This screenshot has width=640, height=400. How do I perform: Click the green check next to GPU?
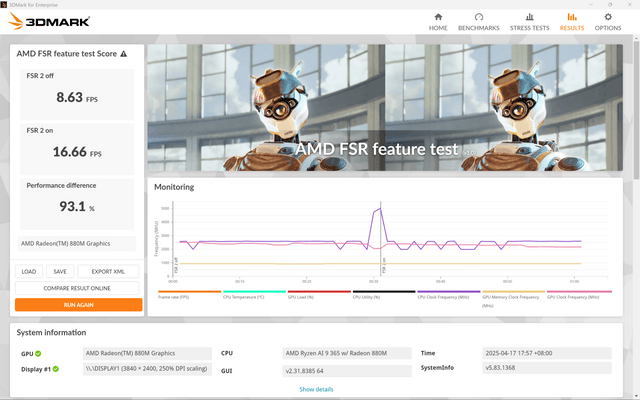coord(38,353)
